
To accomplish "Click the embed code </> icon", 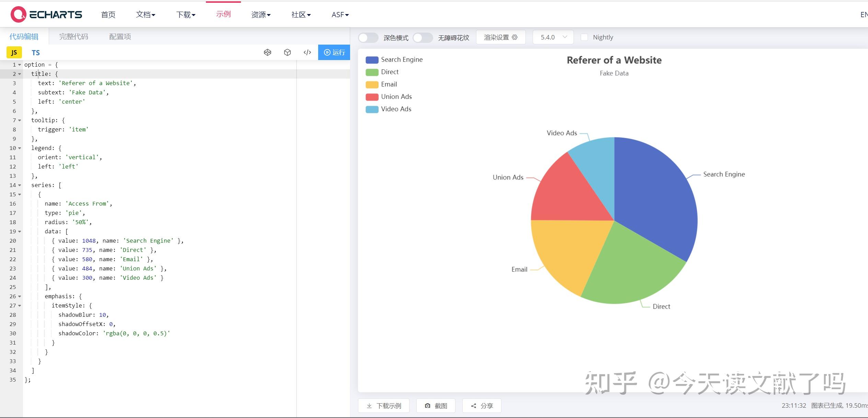I will 307,52.
